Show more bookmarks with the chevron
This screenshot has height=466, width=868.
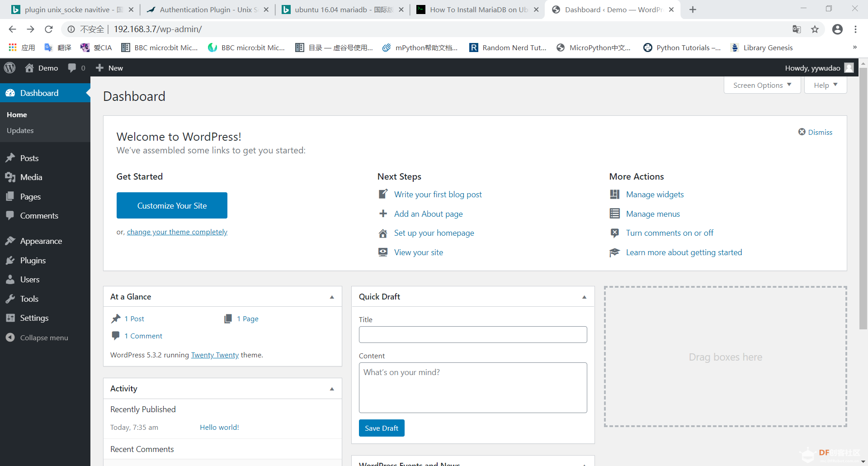tap(854, 48)
